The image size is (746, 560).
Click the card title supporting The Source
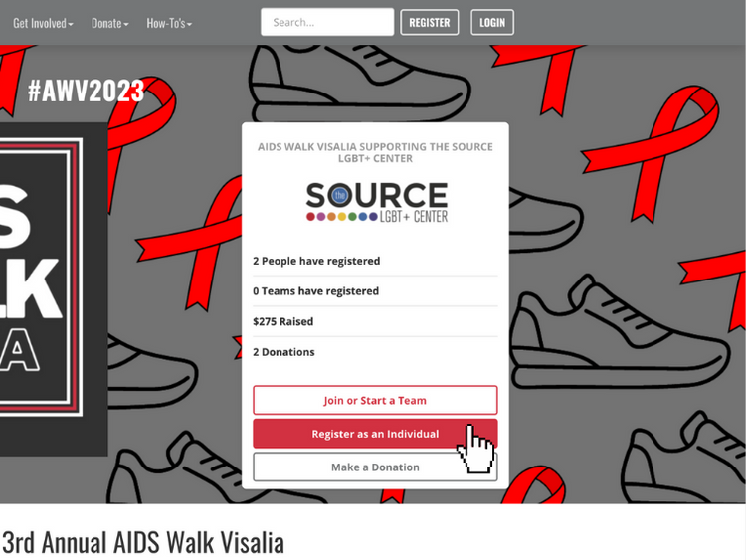point(375,153)
